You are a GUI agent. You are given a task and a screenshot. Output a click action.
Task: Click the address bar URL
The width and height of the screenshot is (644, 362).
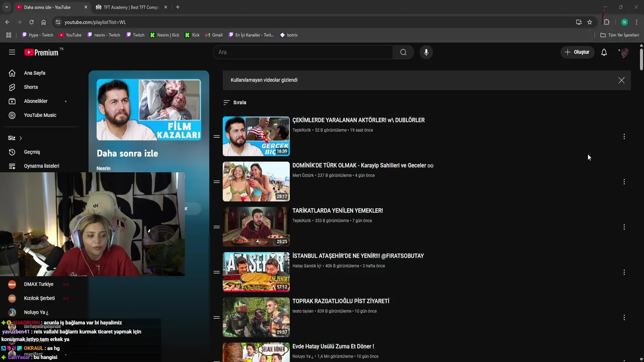pos(95,22)
